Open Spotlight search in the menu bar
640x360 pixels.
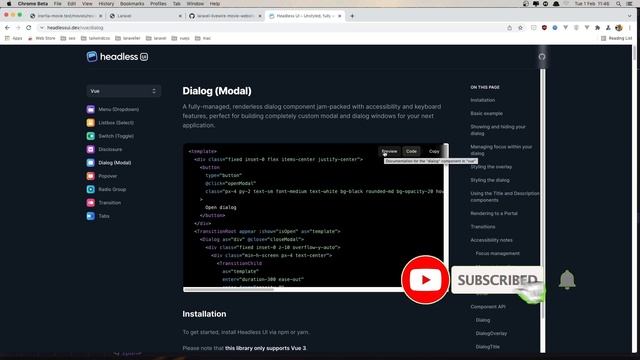(x=618, y=4)
